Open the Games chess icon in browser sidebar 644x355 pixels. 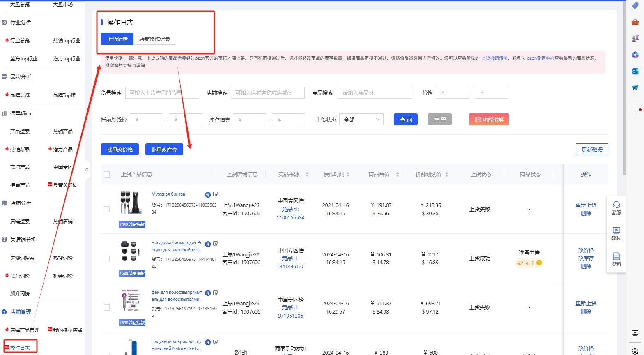pos(635,39)
